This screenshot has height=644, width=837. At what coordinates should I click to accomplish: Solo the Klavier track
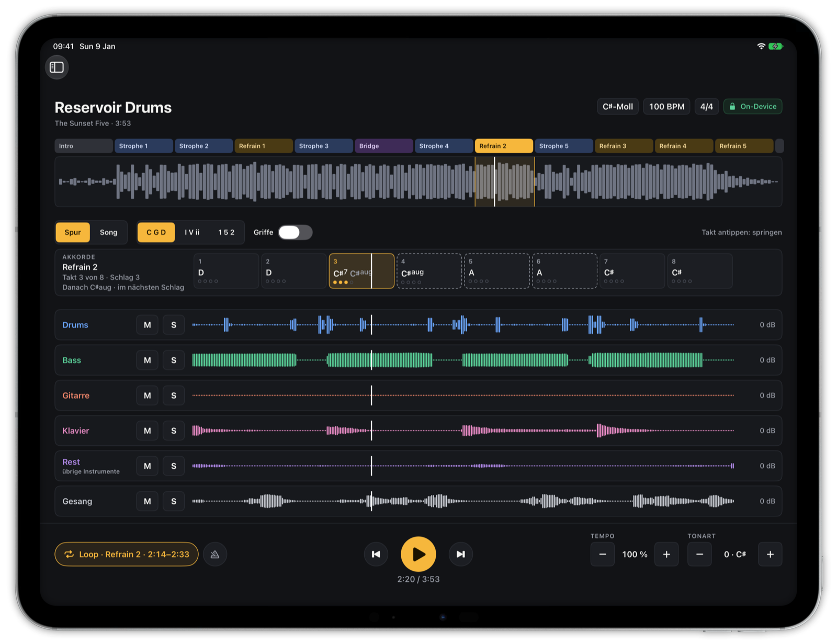tap(174, 431)
